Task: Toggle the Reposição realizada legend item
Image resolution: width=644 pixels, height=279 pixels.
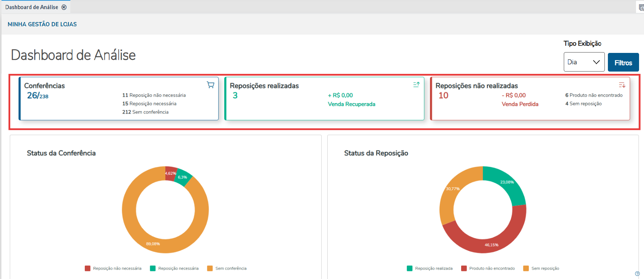Action: (430, 268)
